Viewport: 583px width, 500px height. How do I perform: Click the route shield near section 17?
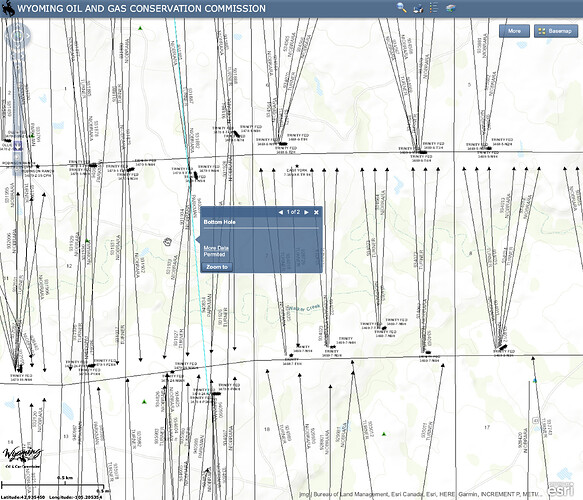(x=535, y=420)
